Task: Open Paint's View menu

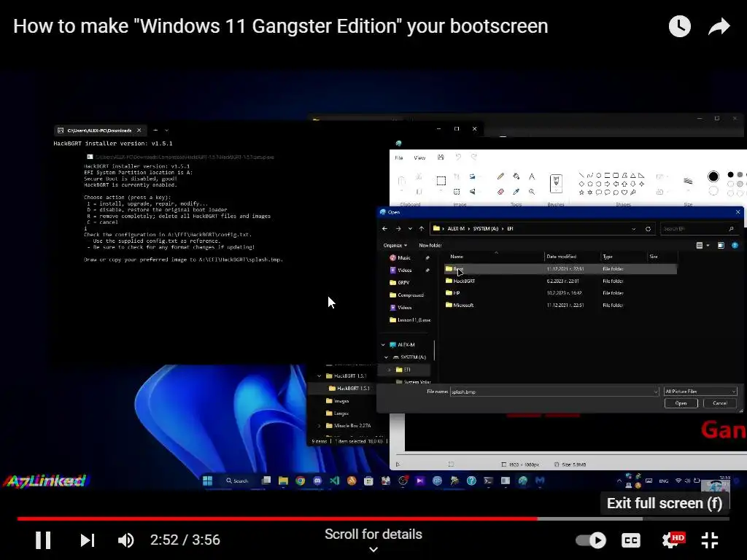Action: tap(419, 157)
